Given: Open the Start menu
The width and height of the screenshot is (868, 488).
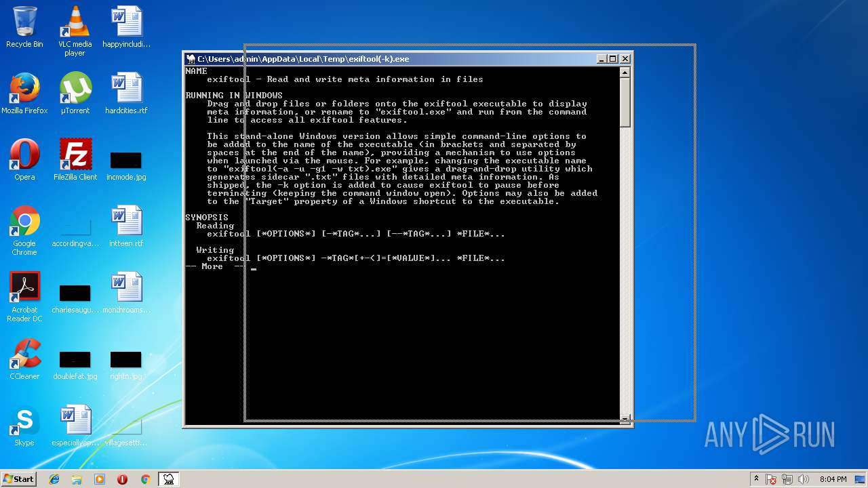Looking at the screenshot, I should (x=19, y=479).
